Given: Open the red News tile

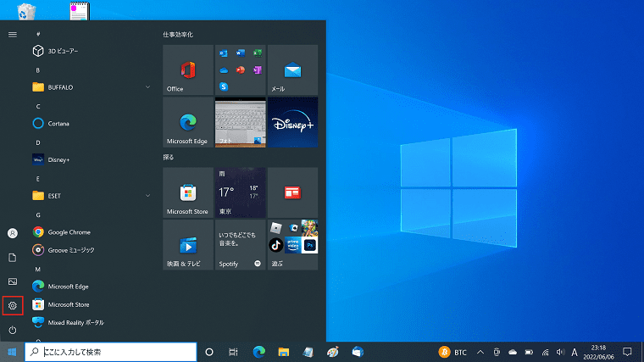Looking at the screenshot, I should click(x=293, y=192).
